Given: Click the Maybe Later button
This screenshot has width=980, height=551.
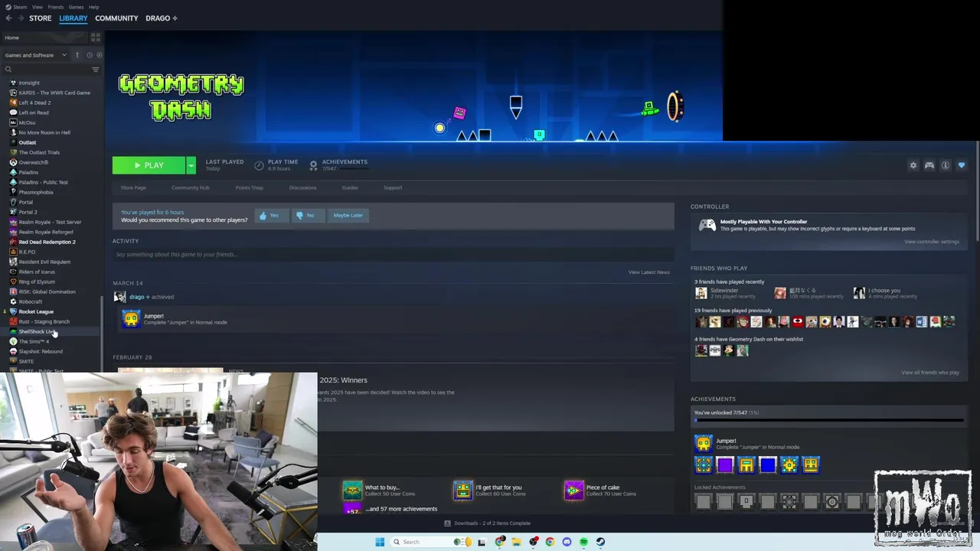Looking at the screenshot, I should 348,216.
